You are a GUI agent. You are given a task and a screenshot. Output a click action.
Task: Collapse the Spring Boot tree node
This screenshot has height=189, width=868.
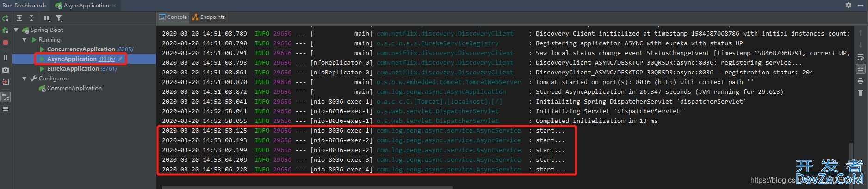[x=16, y=30]
